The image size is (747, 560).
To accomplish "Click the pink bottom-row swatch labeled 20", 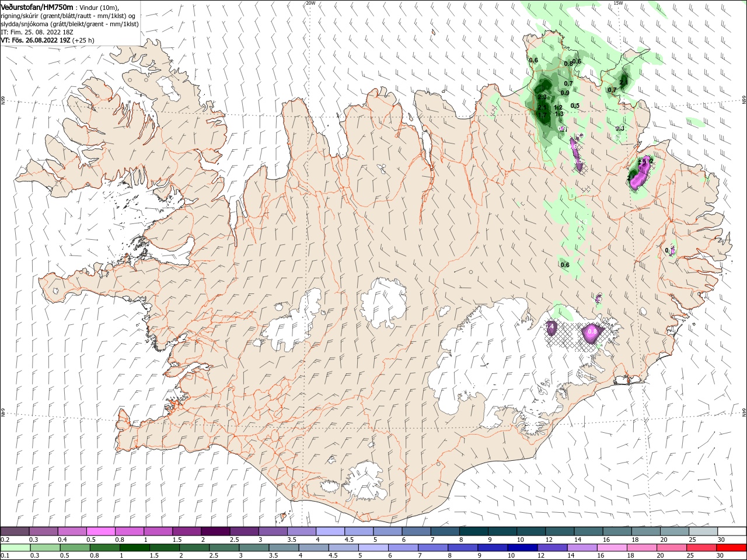I will 671,548.
